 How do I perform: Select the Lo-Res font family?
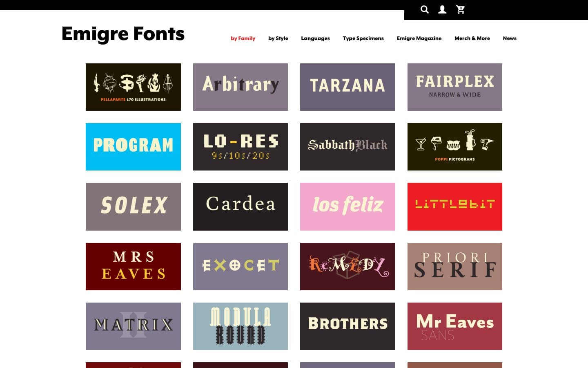click(240, 146)
